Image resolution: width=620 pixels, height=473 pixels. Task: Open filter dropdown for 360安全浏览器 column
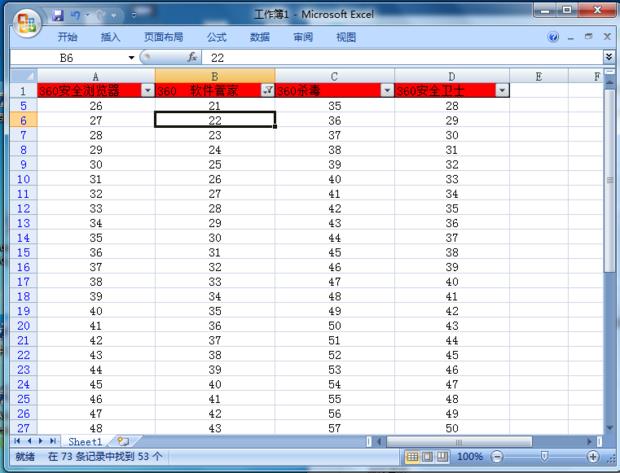pyautogui.click(x=148, y=90)
